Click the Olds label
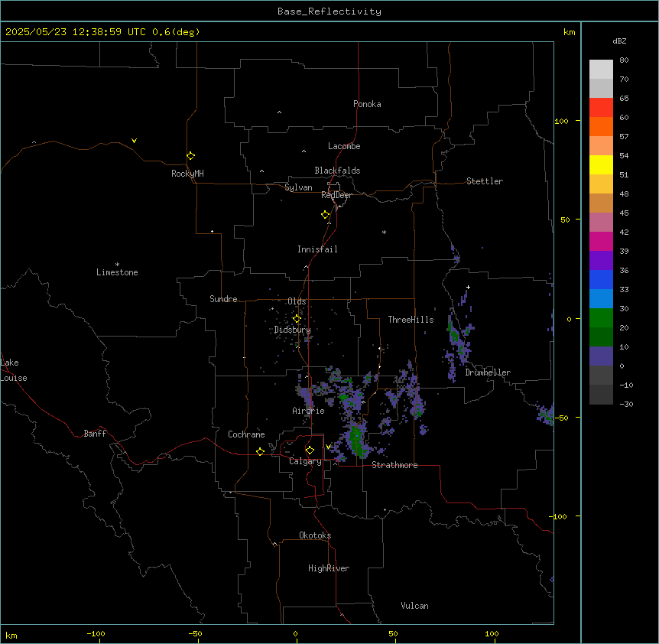 [x=297, y=301]
